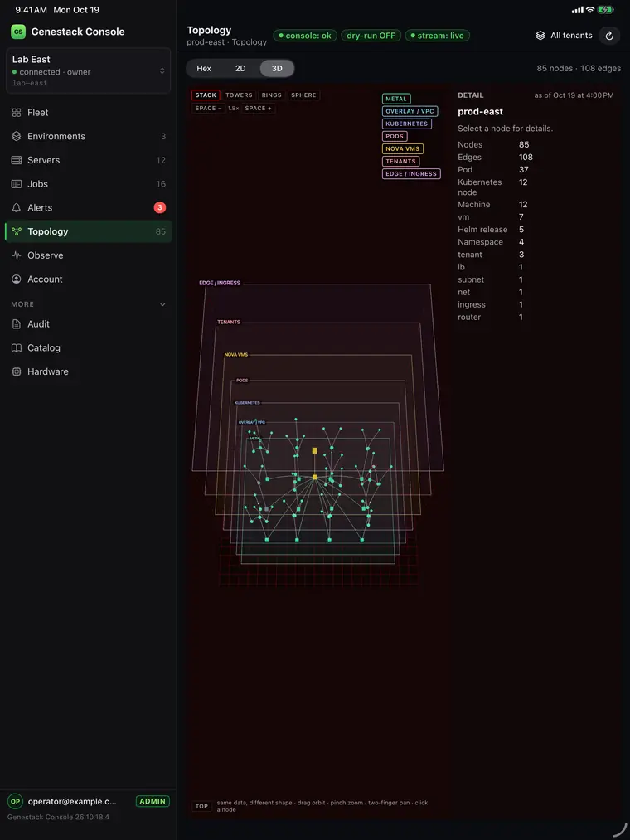Click the All tenants layers icon
This screenshot has width=630, height=840.
click(x=540, y=36)
